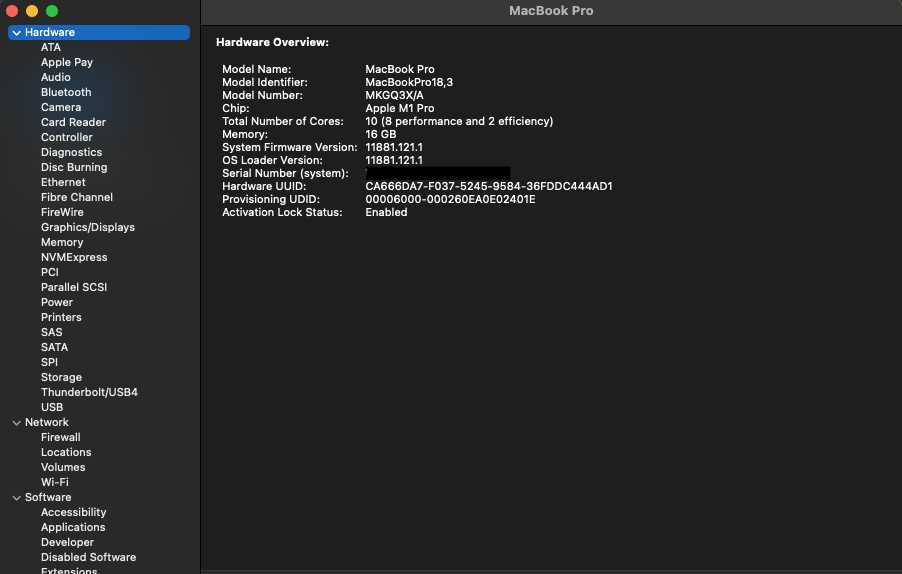Open the ATA sidebar item
This screenshot has height=574, width=902.
coord(51,47)
